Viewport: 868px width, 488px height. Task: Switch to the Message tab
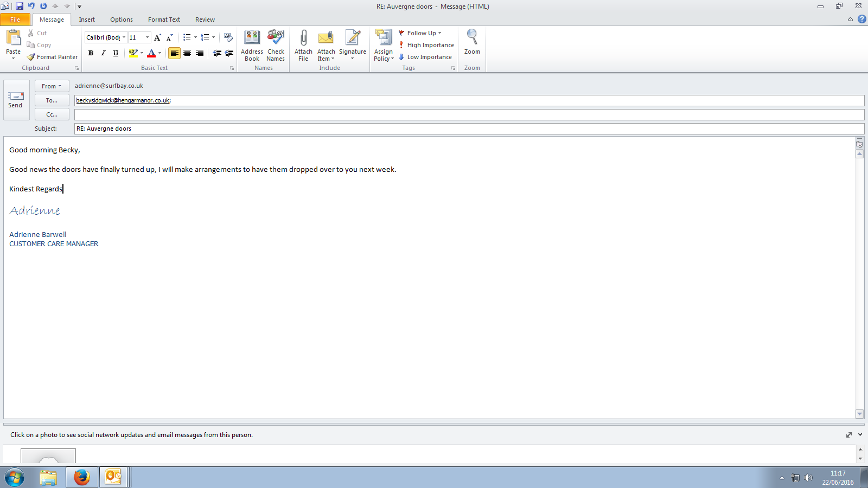coord(52,20)
